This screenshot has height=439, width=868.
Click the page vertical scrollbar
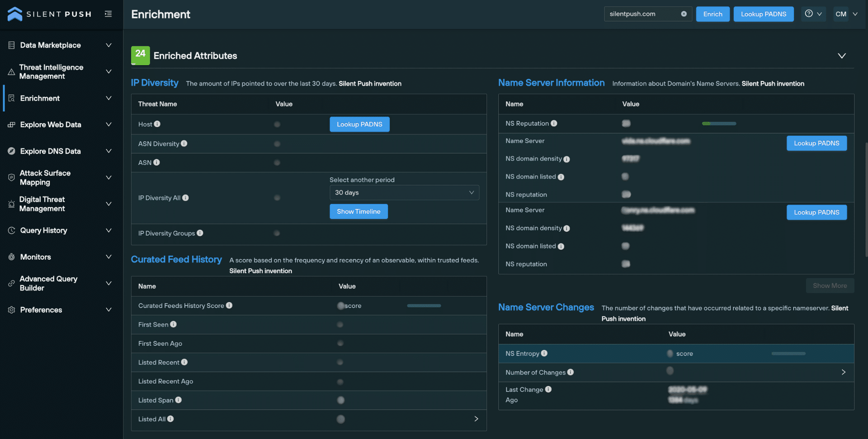click(x=866, y=199)
